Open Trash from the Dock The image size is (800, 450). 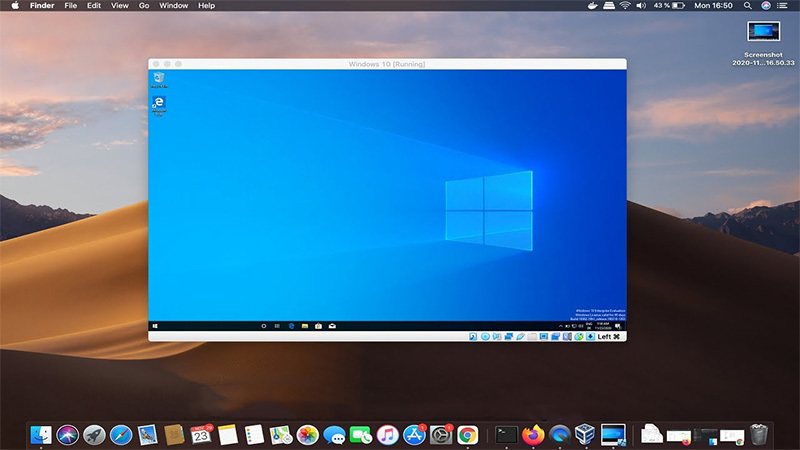tap(759, 435)
